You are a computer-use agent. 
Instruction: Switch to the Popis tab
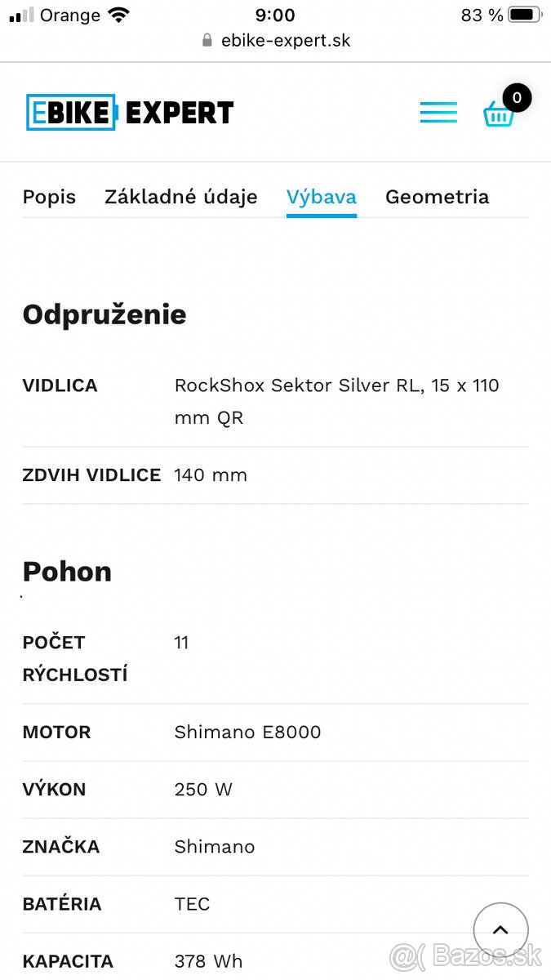coord(49,197)
